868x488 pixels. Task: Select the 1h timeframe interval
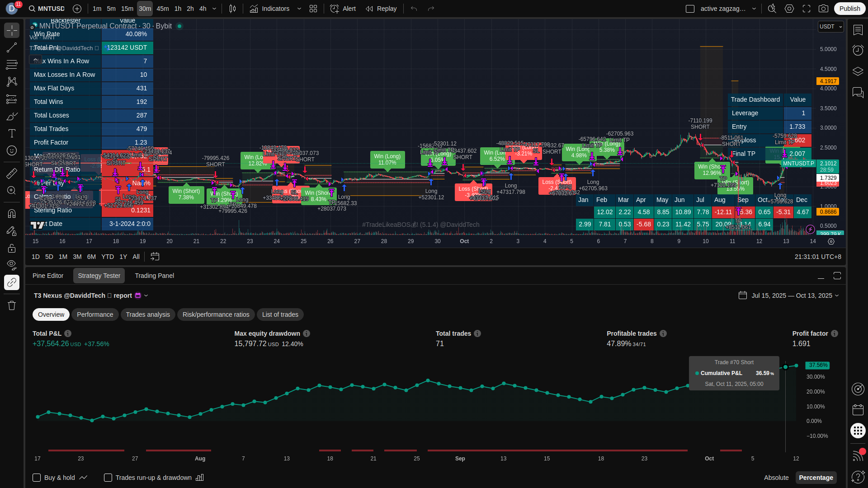178,9
